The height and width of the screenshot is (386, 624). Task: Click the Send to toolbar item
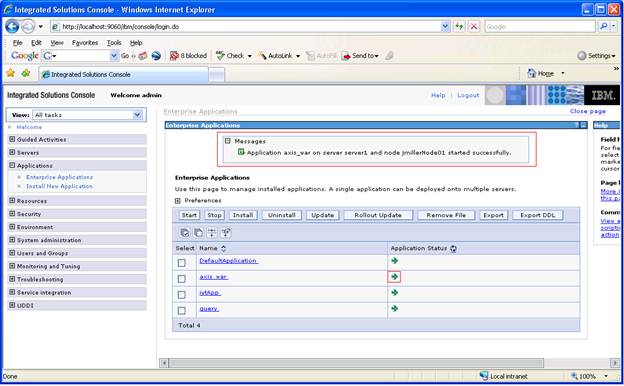pyautogui.click(x=361, y=56)
